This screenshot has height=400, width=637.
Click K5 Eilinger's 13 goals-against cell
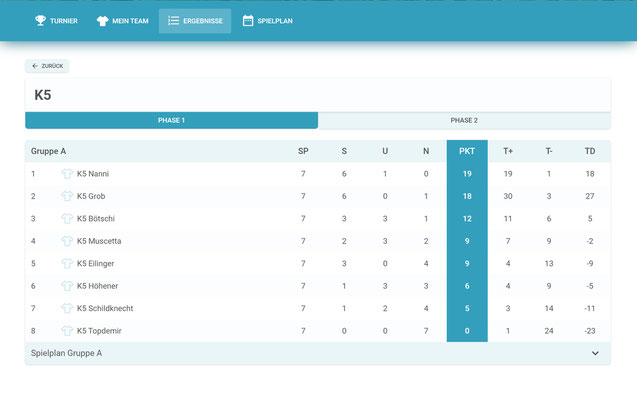point(549,264)
